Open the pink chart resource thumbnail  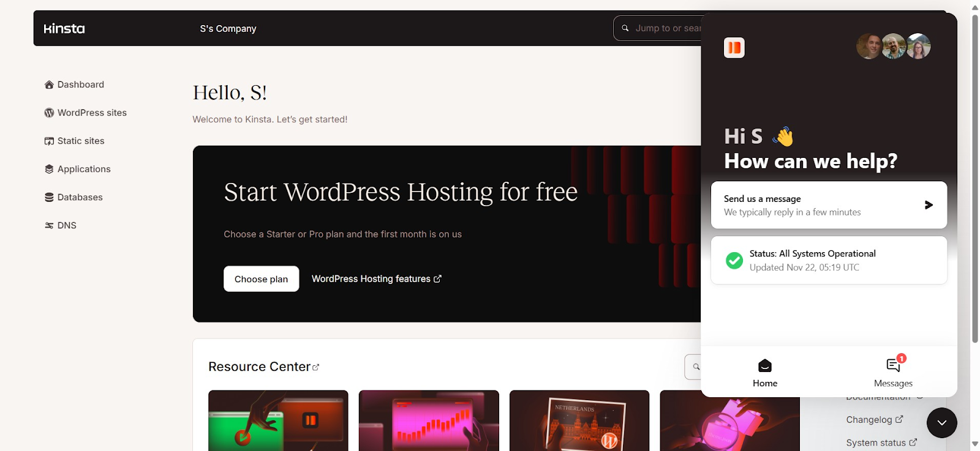pos(429,420)
